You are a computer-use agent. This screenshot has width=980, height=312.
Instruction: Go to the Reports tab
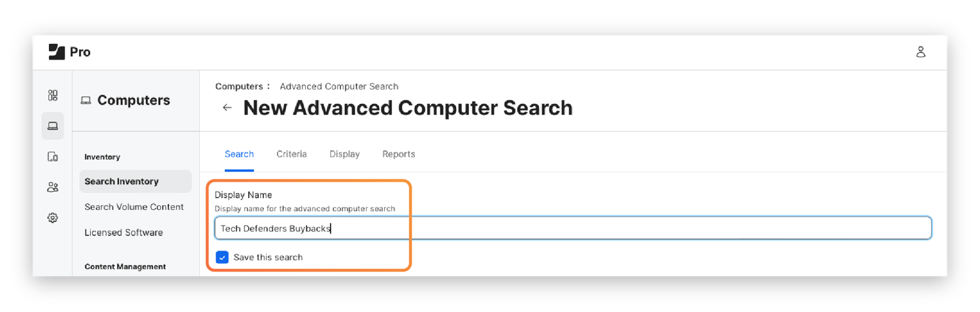coord(399,154)
